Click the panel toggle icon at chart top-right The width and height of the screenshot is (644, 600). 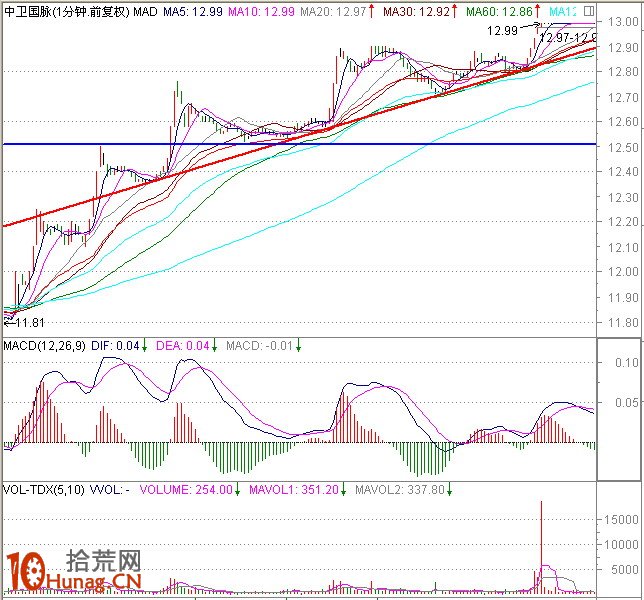(x=589, y=11)
